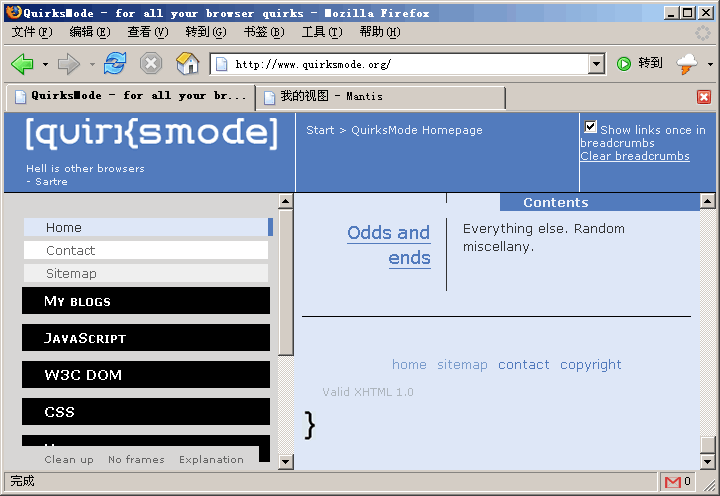Click the Stop loading icon
Screen dimensions: 720x496
151,63
